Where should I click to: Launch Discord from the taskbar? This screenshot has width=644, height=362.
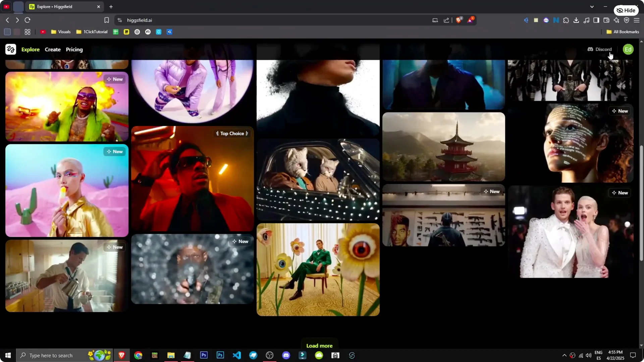click(x=286, y=355)
